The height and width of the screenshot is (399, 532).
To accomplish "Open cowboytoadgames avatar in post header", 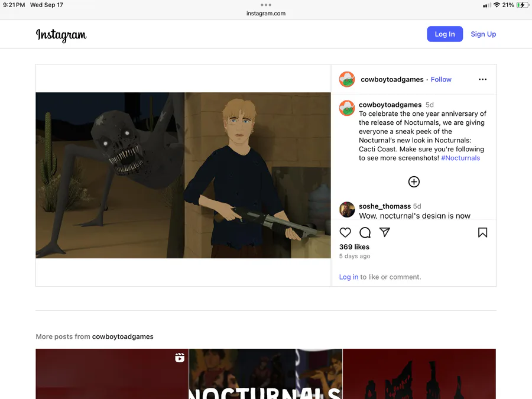I will (x=347, y=79).
